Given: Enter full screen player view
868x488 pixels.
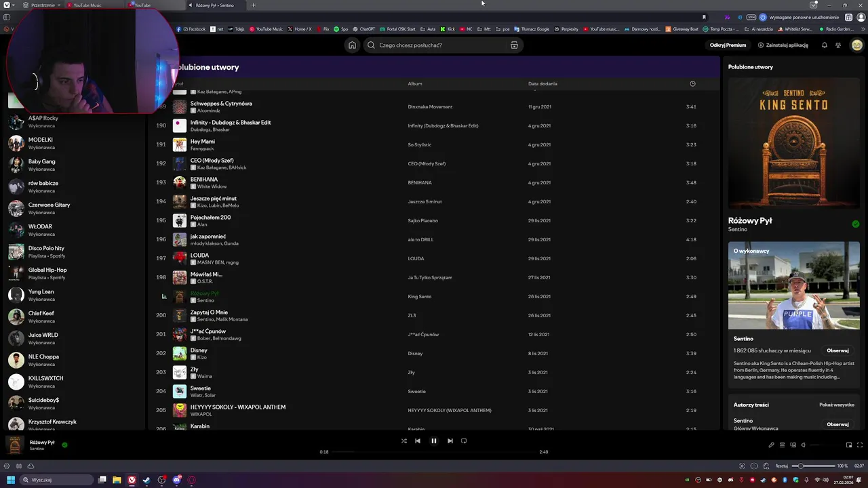Looking at the screenshot, I should (x=860, y=445).
